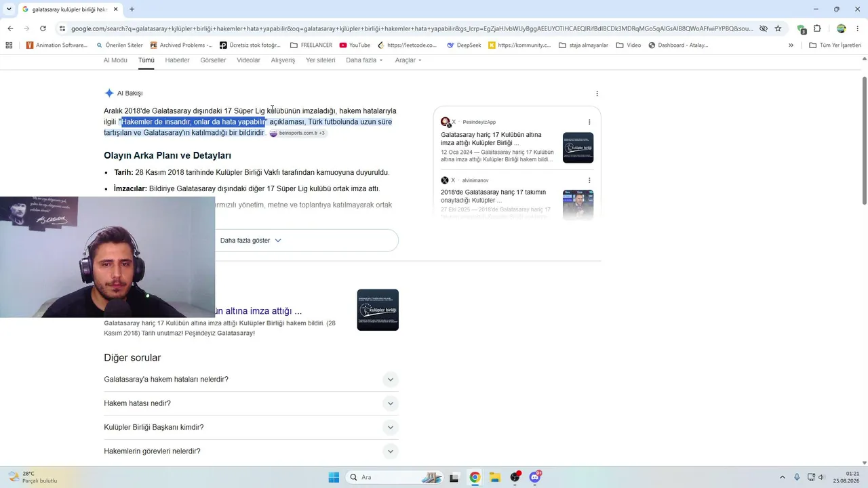This screenshot has height=488, width=868.
Task: Open the leetcode bookmark
Action: [408, 45]
